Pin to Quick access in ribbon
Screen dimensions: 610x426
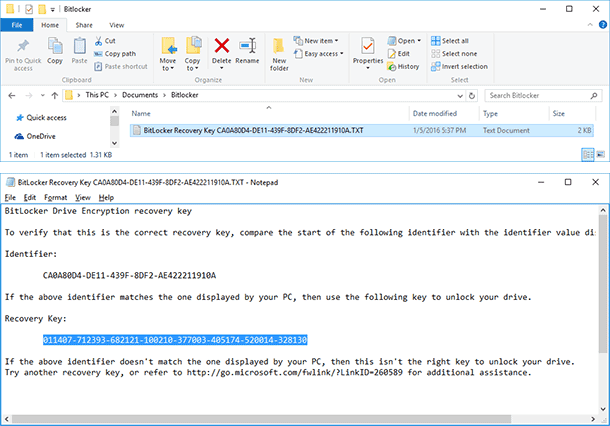pyautogui.click(x=23, y=54)
